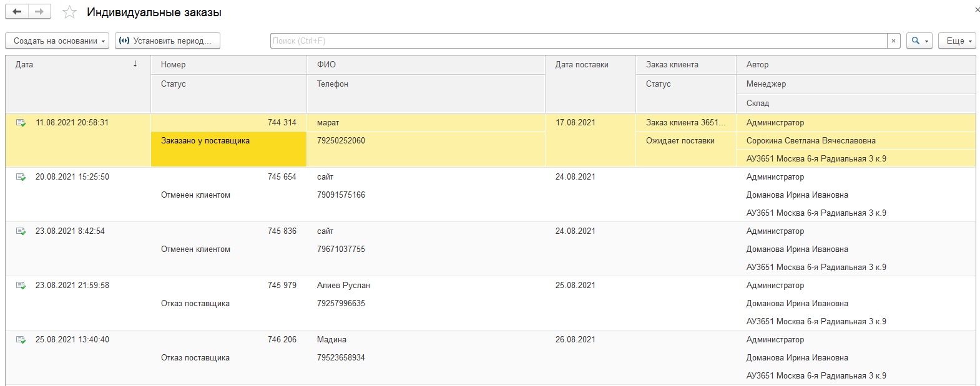
Task: Expand the magnifier search options dropdown
Action: click(x=919, y=41)
